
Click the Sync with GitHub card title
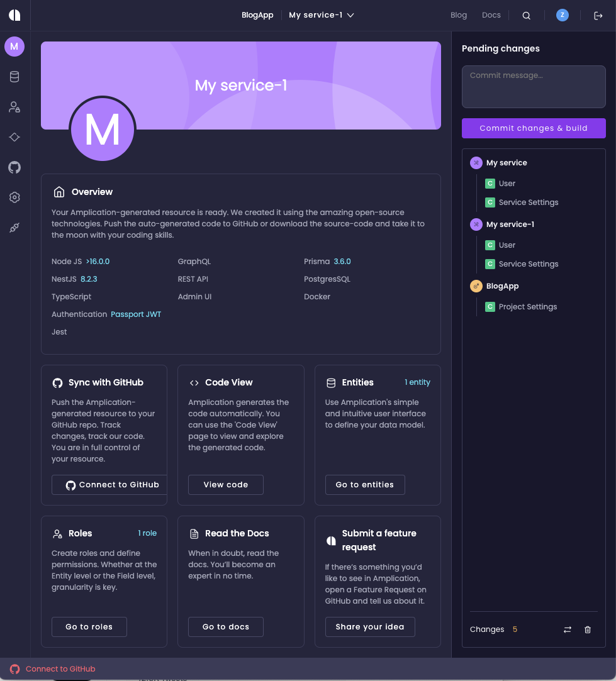tap(106, 382)
